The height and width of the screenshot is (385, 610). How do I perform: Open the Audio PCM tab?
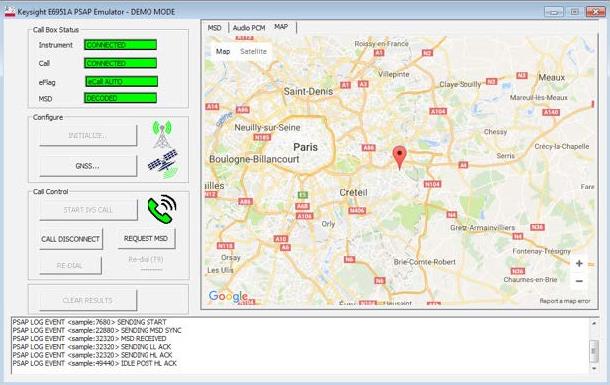click(x=249, y=28)
